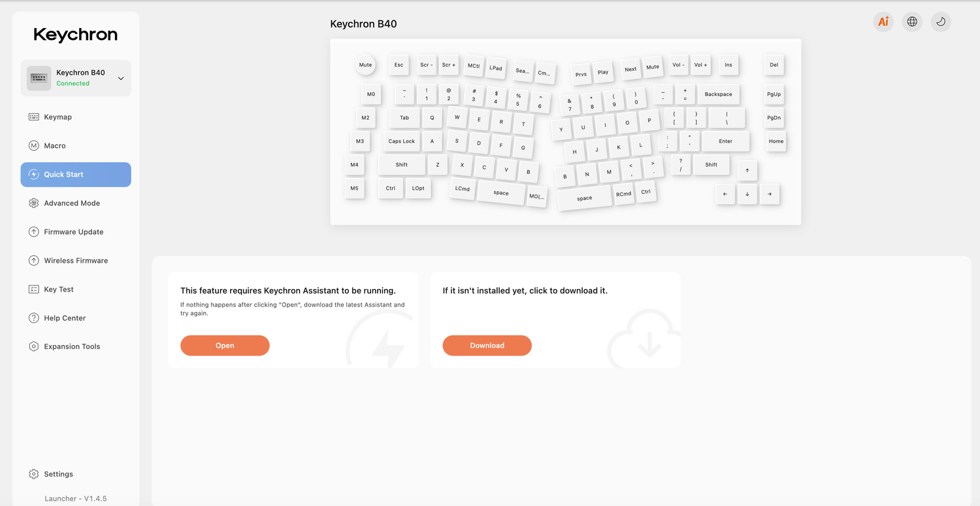Screen dimensions: 980x506
Task: Click the Launcher - V1.4.5 version text
Action: pos(76,498)
